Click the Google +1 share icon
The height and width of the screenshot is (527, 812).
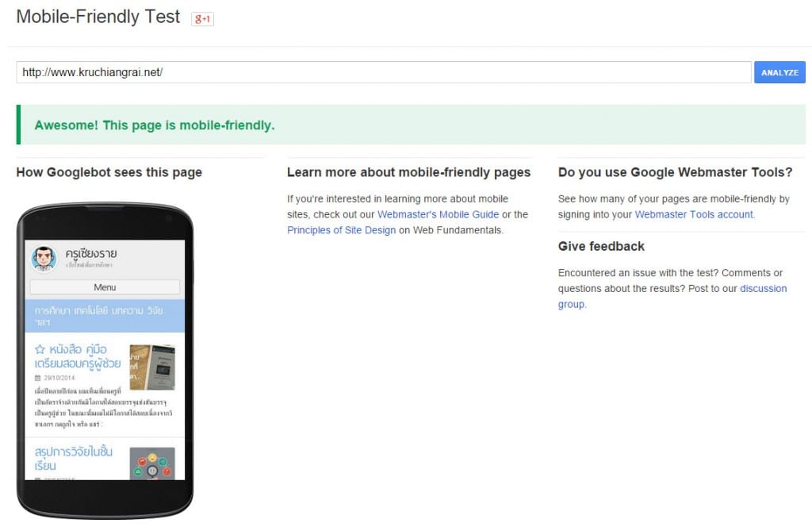point(202,19)
